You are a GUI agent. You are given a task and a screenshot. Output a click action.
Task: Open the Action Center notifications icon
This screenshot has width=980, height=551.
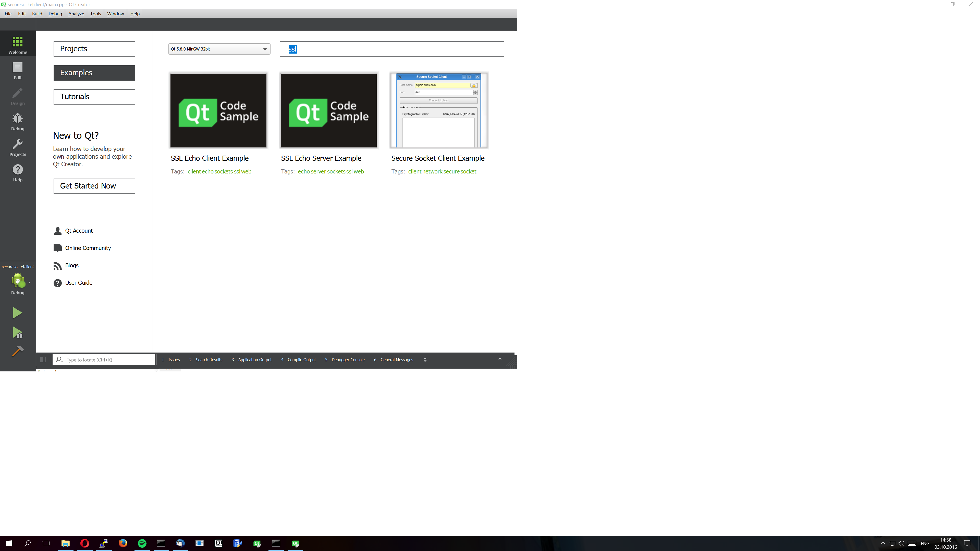tap(967, 543)
